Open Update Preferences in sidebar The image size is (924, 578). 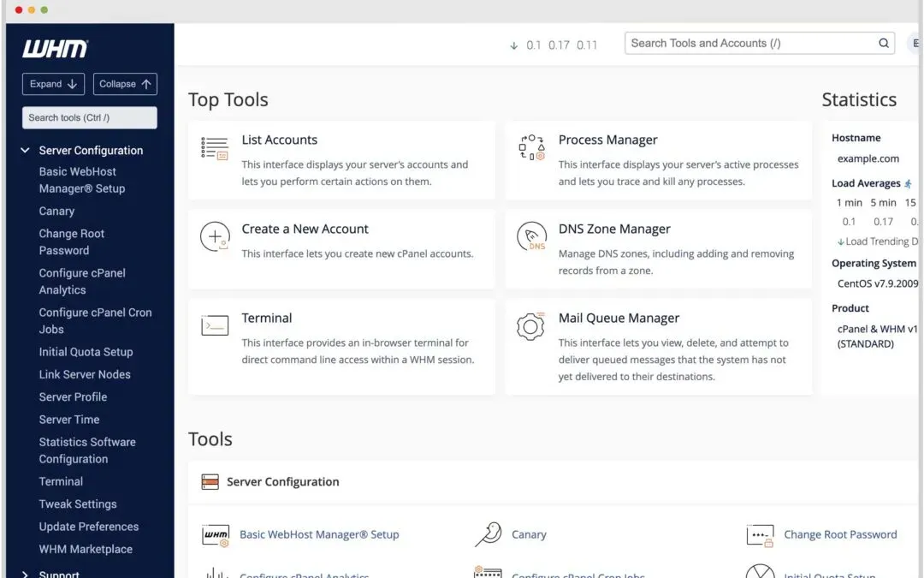[x=89, y=527]
